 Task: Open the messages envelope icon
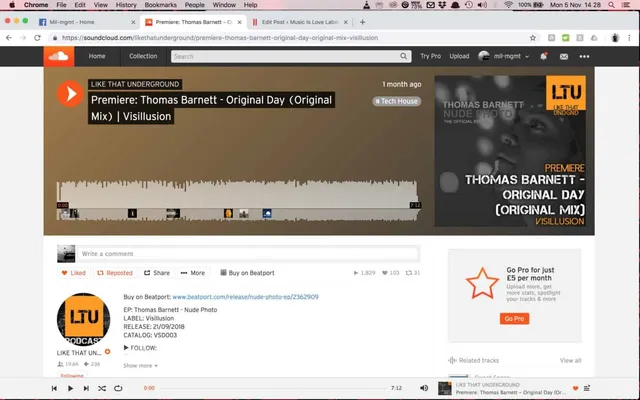tap(564, 57)
